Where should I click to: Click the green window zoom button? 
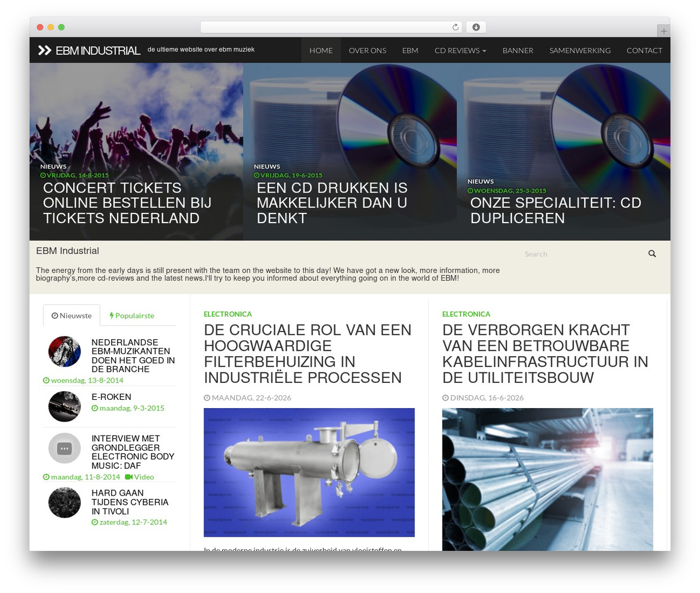(61, 27)
